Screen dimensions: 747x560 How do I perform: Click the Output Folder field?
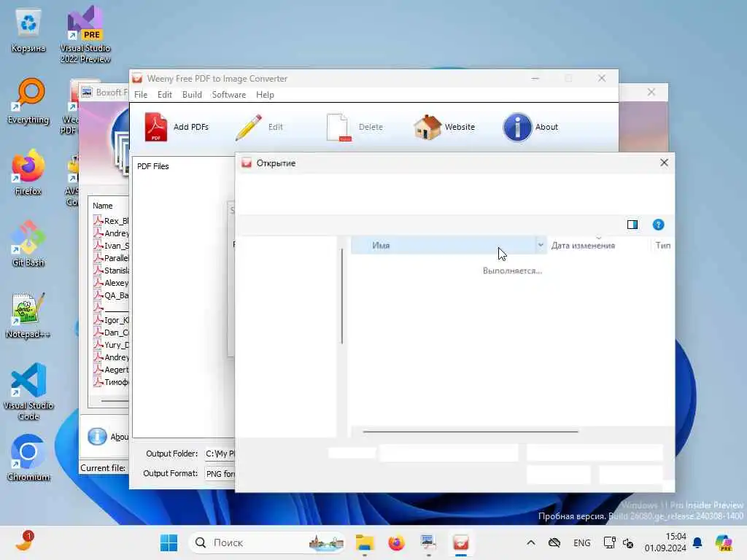220,454
